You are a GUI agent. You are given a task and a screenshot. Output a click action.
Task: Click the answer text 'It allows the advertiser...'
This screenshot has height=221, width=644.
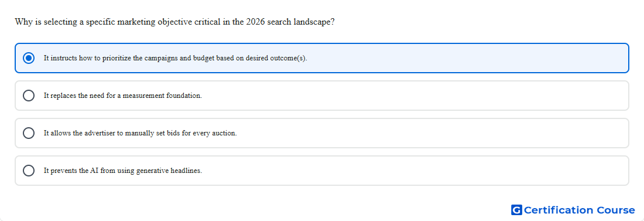[141, 133]
